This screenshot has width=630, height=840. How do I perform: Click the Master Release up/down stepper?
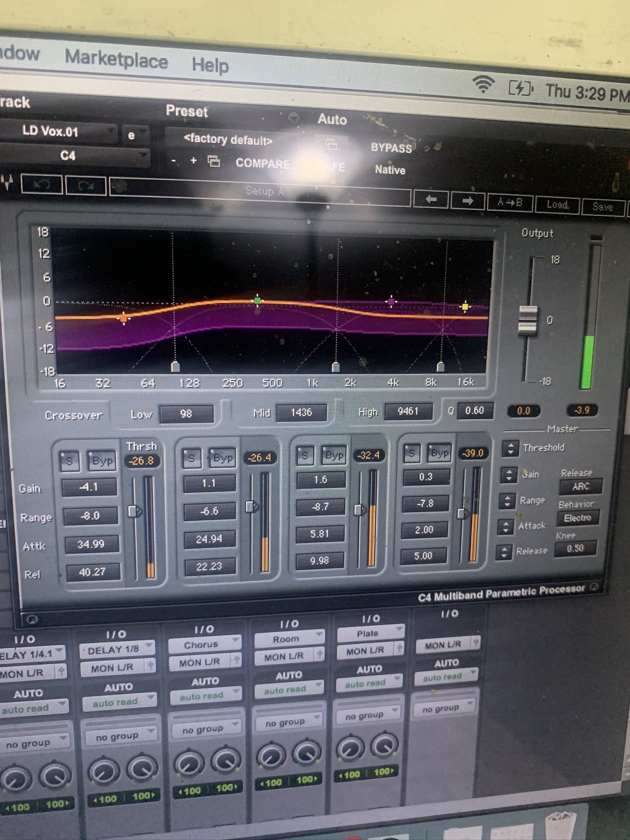click(x=504, y=552)
